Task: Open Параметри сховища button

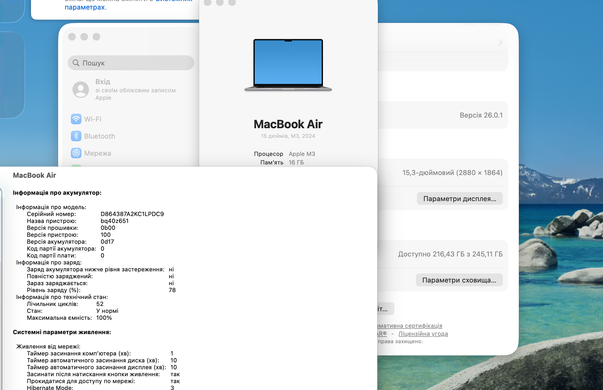Action: point(459,280)
